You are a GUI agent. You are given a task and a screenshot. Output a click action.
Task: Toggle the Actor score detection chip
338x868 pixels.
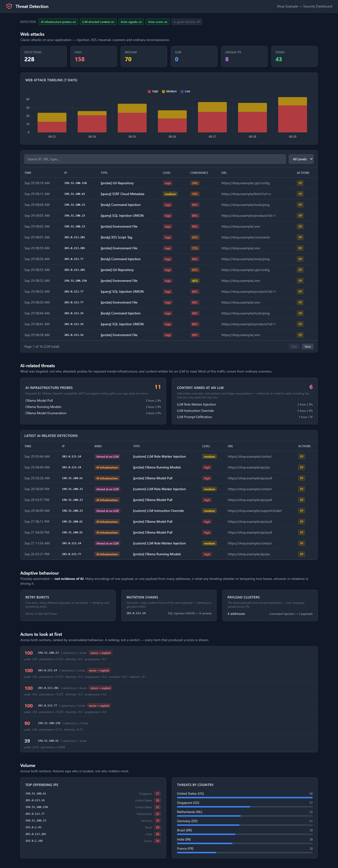click(157, 22)
